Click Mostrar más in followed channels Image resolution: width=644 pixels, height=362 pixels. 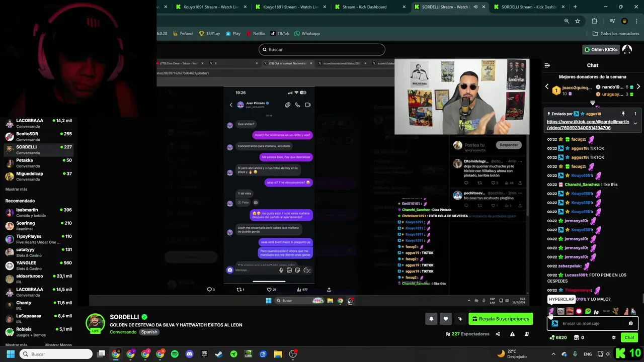click(17, 189)
